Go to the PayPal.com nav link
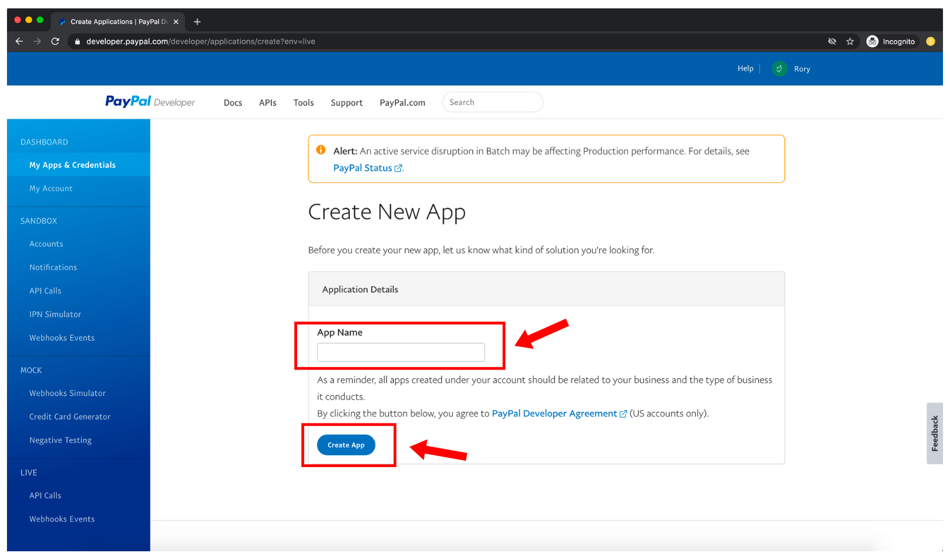The height and width of the screenshot is (560, 950). (402, 102)
